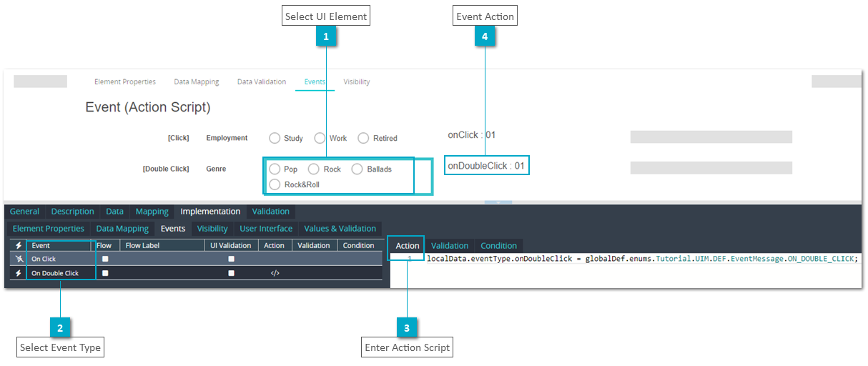Select the Validation tab beside Action

point(450,245)
